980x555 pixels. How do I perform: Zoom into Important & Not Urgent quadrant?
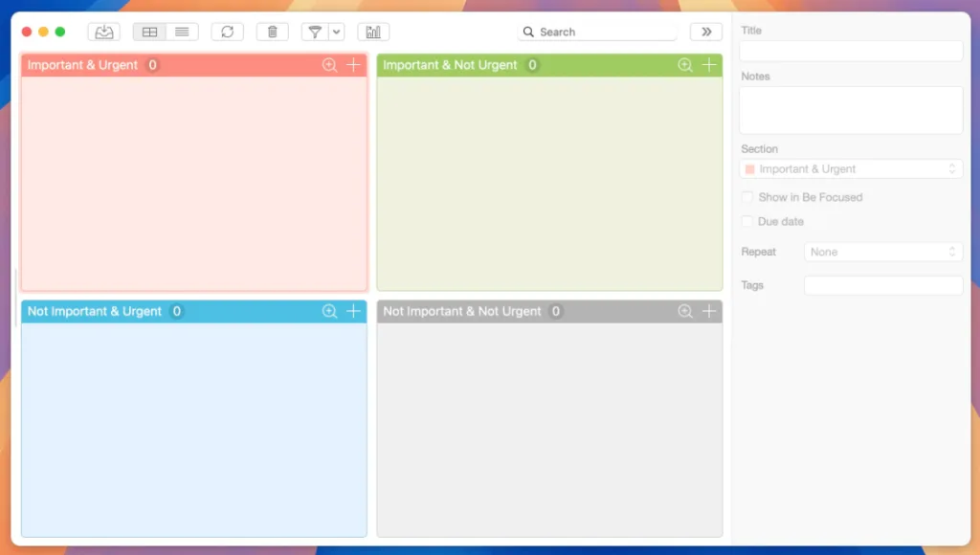coord(685,65)
